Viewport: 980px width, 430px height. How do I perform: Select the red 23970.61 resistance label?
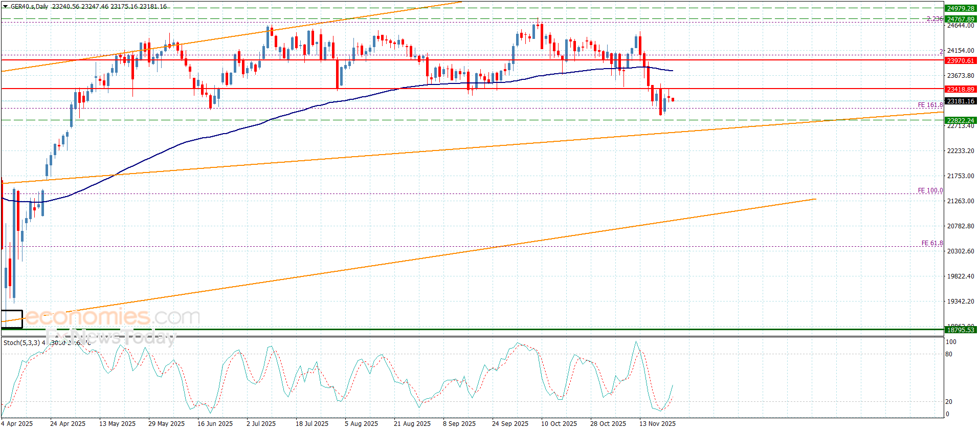point(960,60)
